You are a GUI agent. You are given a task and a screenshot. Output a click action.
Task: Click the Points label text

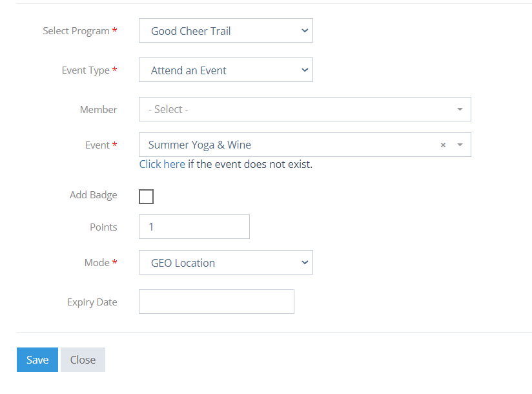click(103, 227)
